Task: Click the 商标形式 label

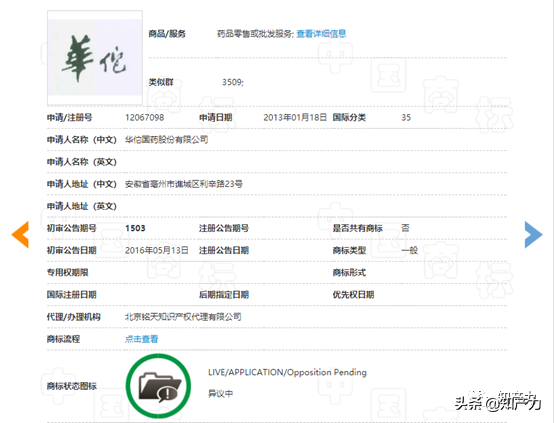Action: coord(349,272)
